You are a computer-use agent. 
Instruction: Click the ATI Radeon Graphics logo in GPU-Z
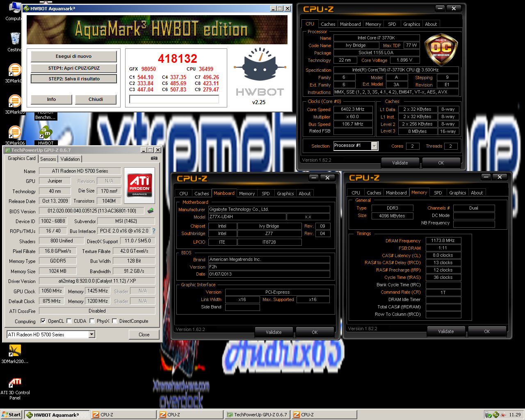139,185
